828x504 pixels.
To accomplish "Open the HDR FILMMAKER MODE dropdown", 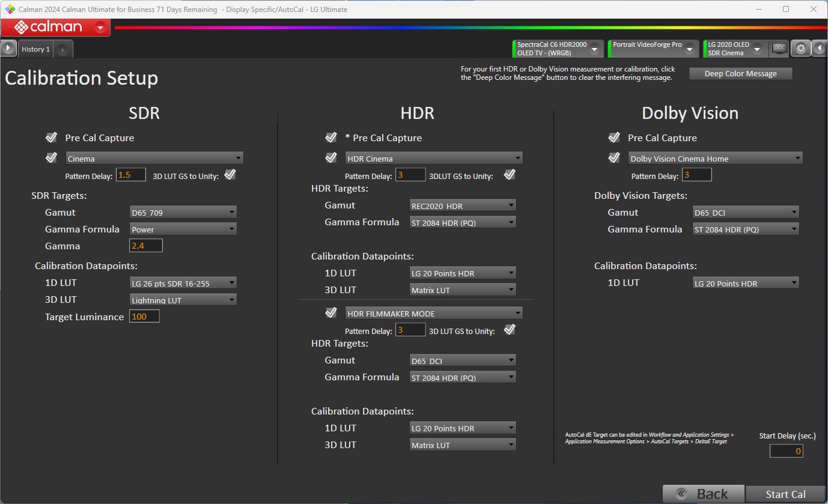I will (x=434, y=313).
